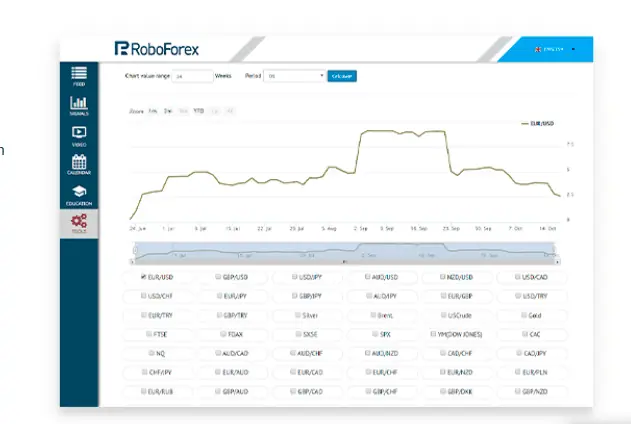631x424 pixels.
Task: Select the YTD zoom option
Action: pyautogui.click(x=198, y=110)
